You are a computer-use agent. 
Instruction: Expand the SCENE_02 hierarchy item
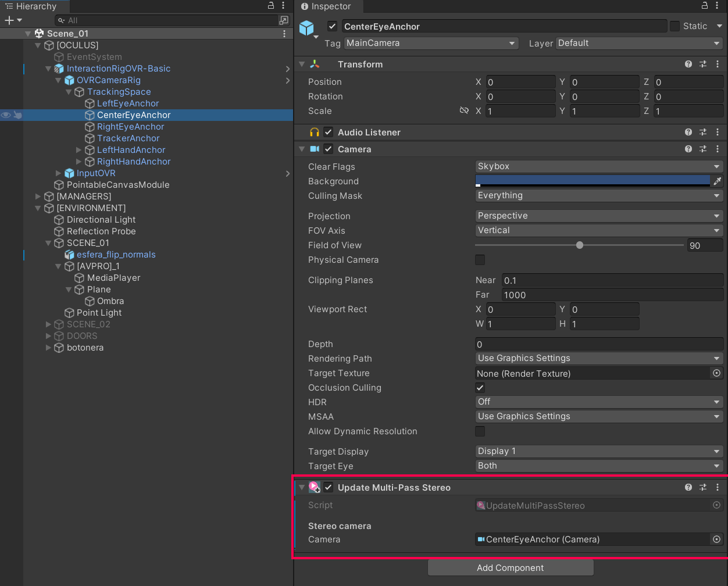[x=48, y=324]
